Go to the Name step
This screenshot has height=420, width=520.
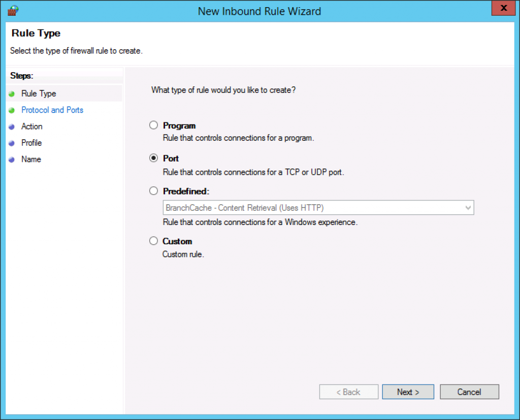pos(31,159)
